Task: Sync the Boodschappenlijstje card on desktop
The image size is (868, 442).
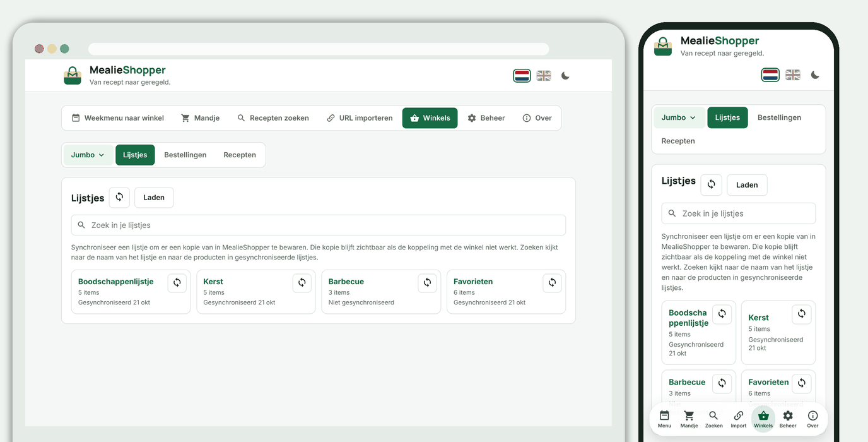Action: pyautogui.click(x=177, y=282)
